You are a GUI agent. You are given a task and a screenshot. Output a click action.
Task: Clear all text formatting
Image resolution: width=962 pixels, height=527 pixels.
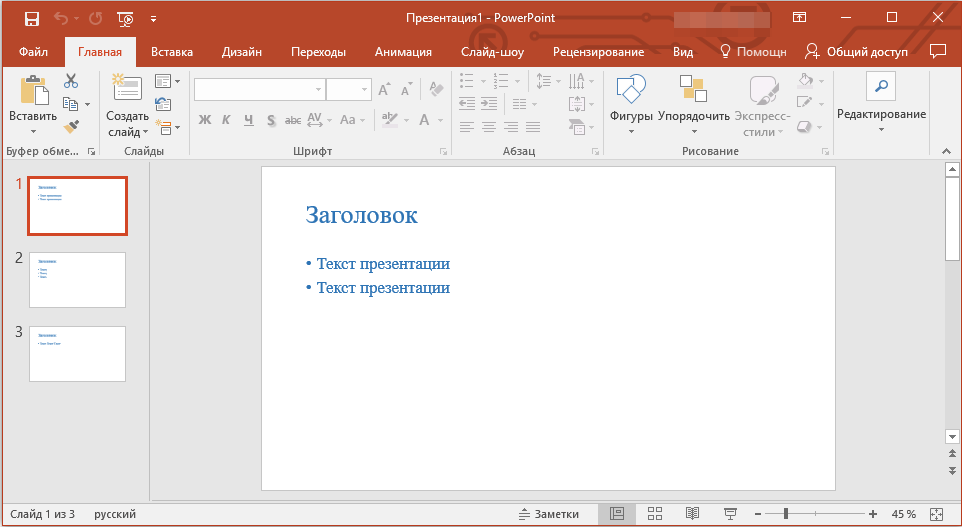(x=436, y=90)
